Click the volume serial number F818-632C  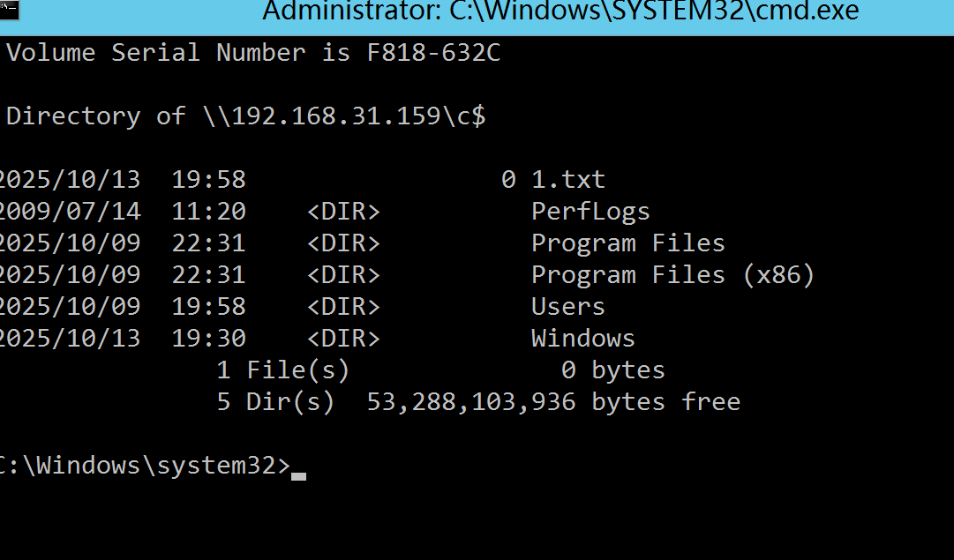pyautogui.click(x=433, y=53)
